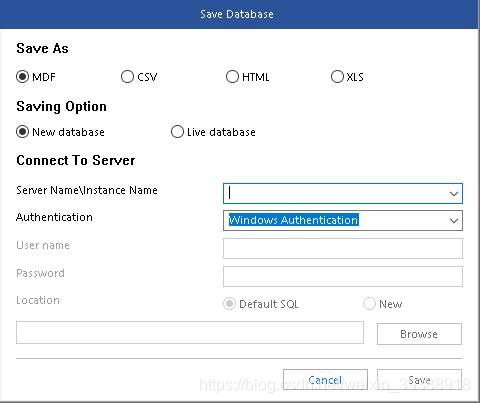Open the Authentication dropdown arrow

454,221
